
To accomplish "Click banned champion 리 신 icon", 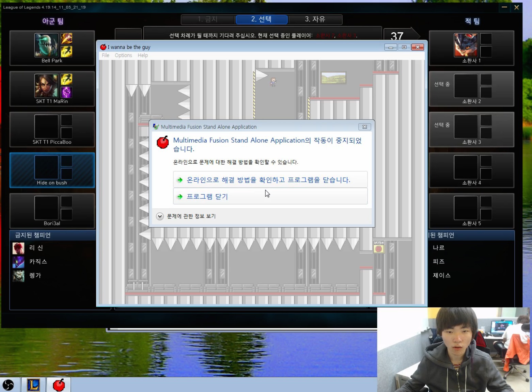I will 18,248.
